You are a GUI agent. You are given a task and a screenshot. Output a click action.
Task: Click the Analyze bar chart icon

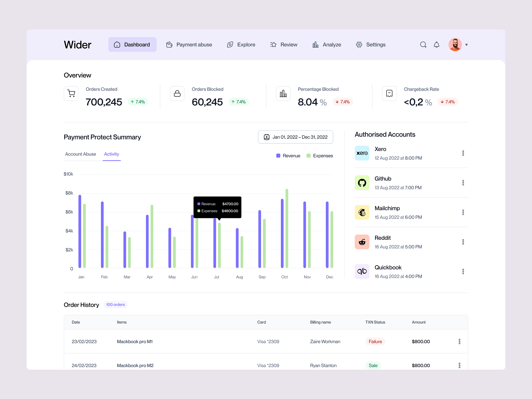point(315,44)
